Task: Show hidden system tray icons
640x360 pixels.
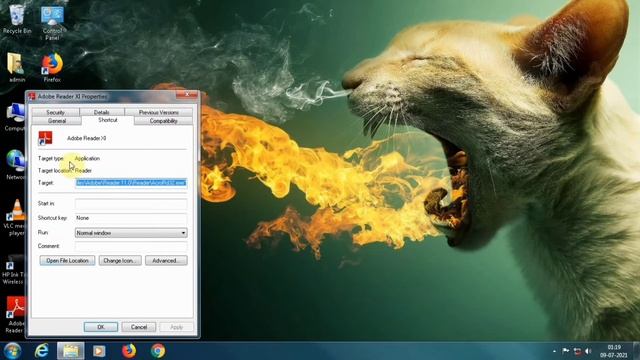Action: coord(554,351)
